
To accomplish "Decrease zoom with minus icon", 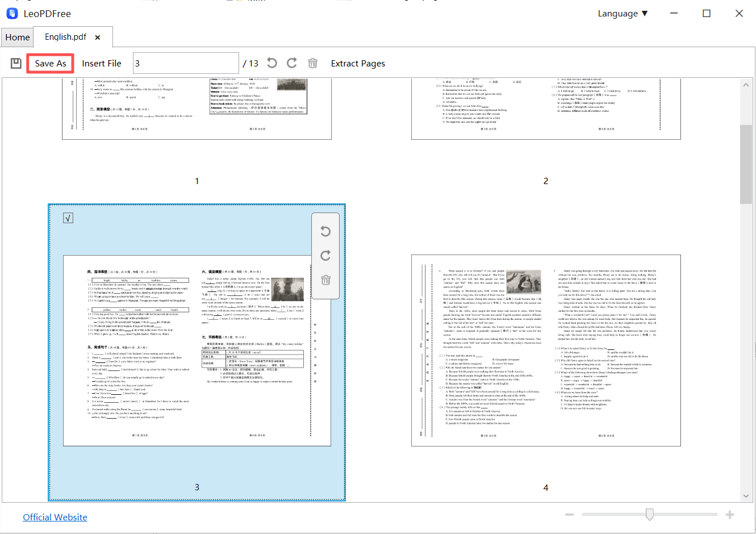I will [569, 515].
